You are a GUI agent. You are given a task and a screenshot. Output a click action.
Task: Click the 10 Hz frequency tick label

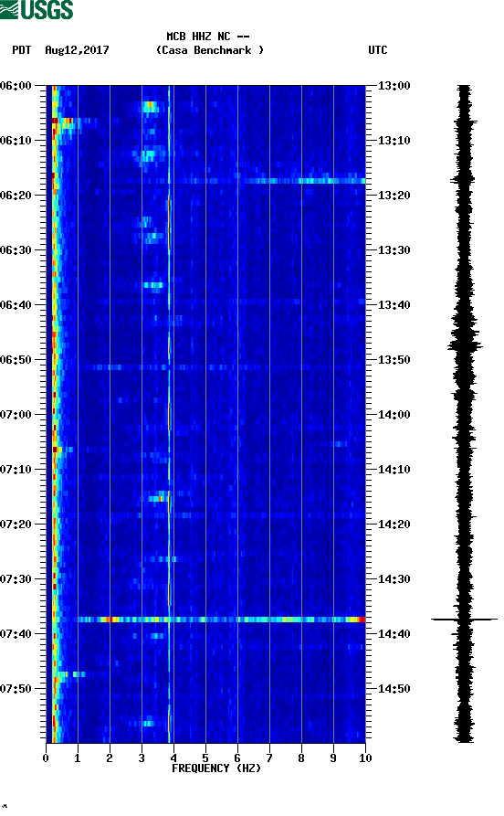365,758
